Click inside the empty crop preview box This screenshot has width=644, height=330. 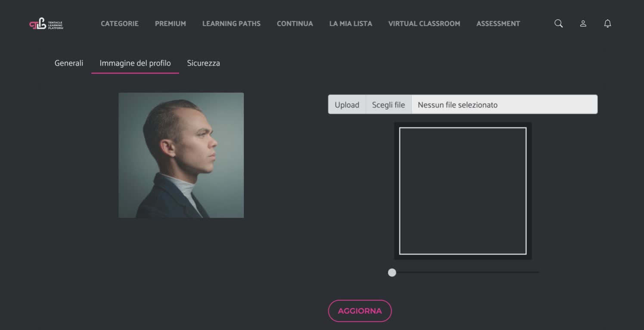pos(463,191)
